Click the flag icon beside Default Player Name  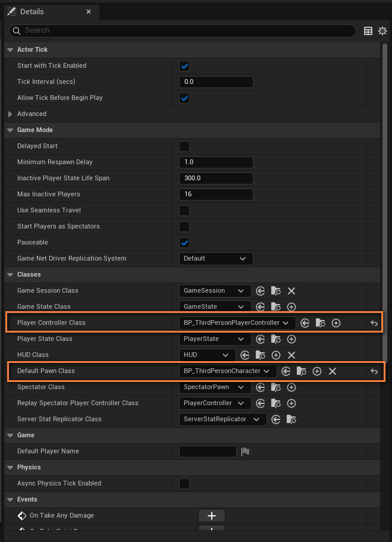246,452
